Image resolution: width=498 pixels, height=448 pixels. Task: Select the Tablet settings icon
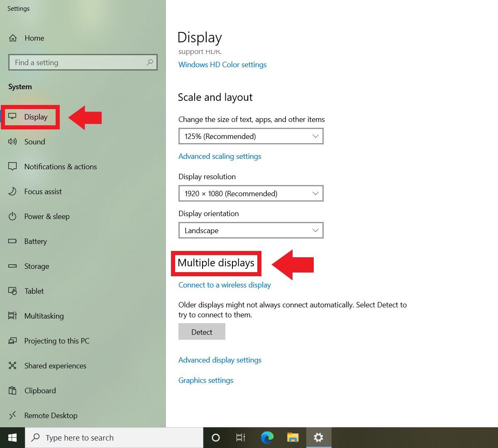pyautogui.click(x=12, y=291)
